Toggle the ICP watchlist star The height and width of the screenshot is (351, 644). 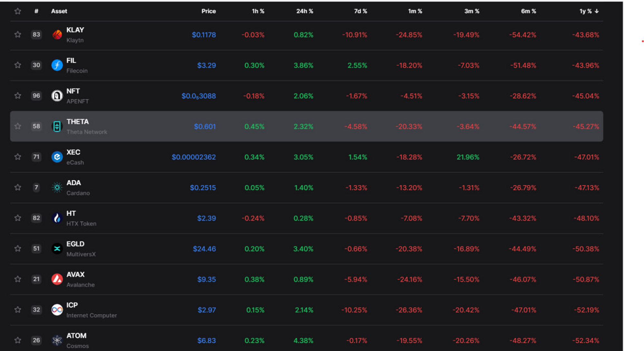coord(18,309)
